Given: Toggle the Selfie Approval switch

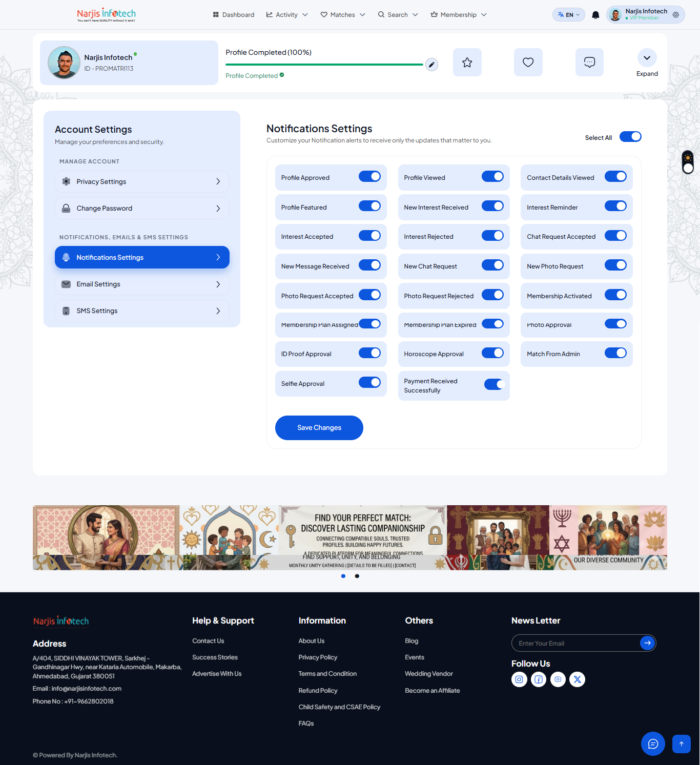Looking at the screenshot, I should (x=369, y=382).
